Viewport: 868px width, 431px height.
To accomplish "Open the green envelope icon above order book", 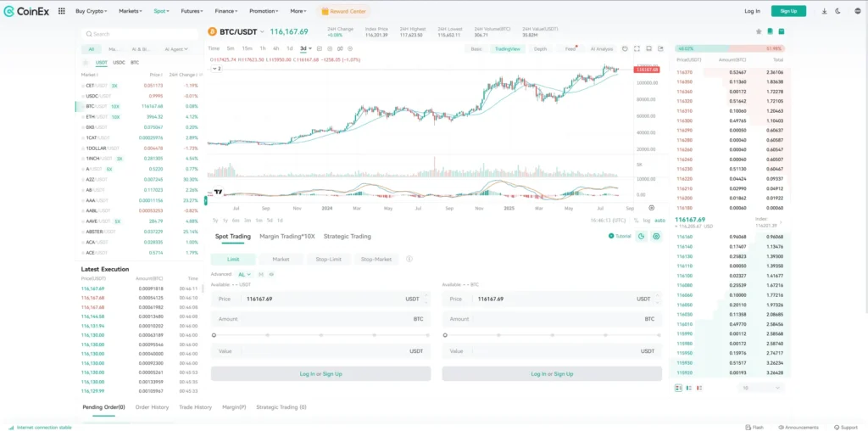I will (781, 31).
